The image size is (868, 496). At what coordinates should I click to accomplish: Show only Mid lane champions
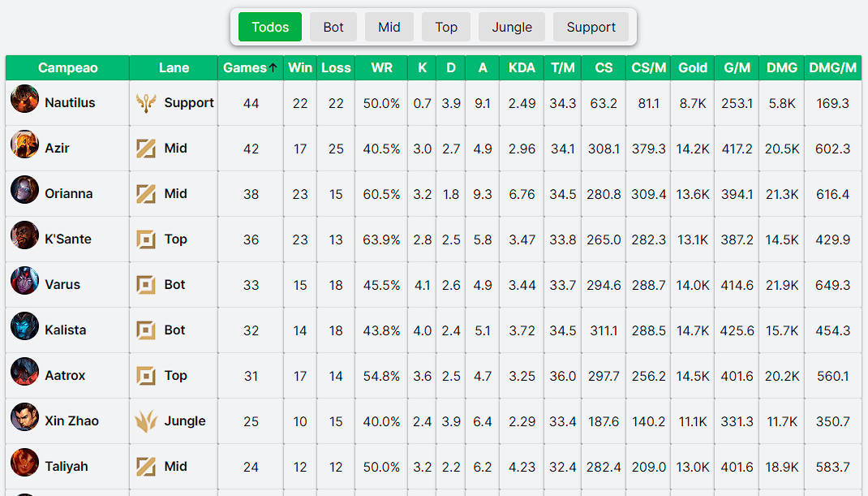[x=389, y=27]
